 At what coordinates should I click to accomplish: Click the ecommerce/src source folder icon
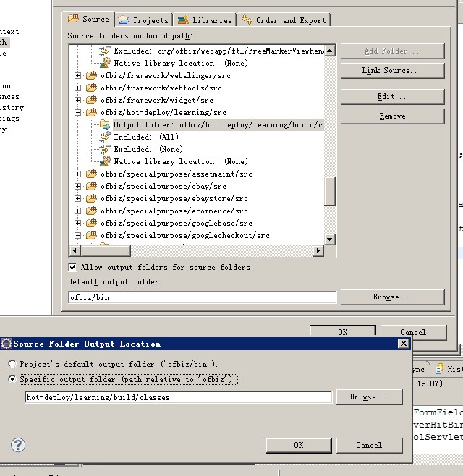(91, 210)
